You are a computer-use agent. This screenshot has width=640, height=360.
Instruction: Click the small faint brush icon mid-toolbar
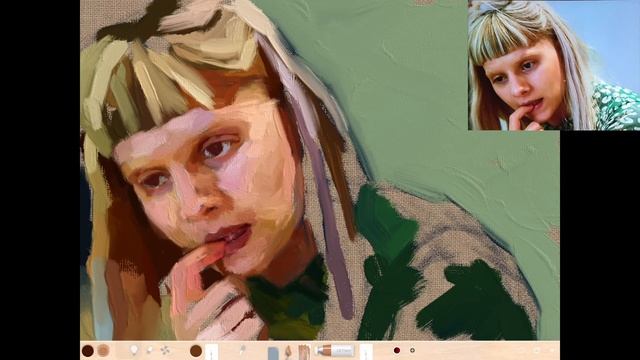pyautogui.click(x=242, y=349)
